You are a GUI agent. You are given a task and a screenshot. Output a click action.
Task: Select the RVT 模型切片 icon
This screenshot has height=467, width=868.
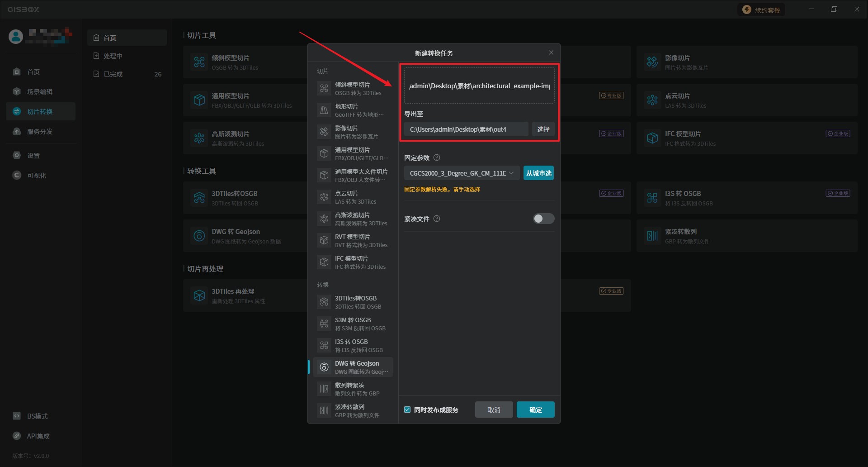point(324,241)
